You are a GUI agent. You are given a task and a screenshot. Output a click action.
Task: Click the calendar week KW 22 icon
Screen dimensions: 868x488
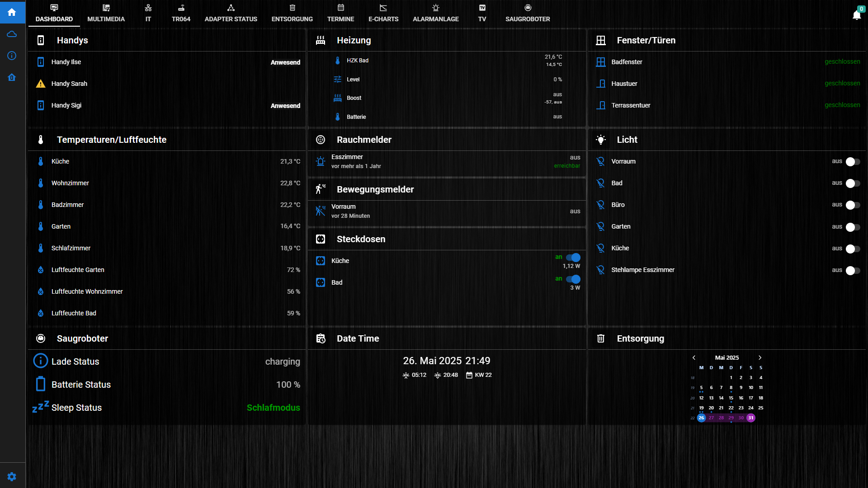(x=469, y=375)
